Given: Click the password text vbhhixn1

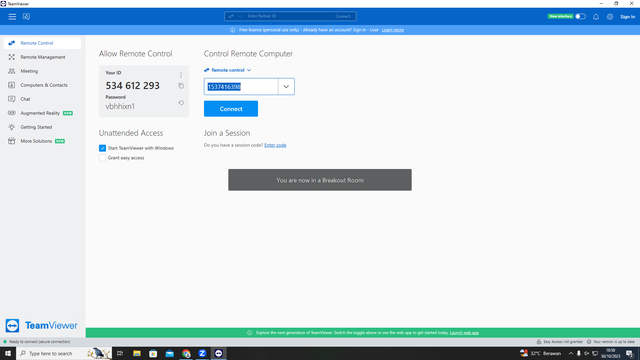Looking at the screenshot, I should (x=120, y=106).
